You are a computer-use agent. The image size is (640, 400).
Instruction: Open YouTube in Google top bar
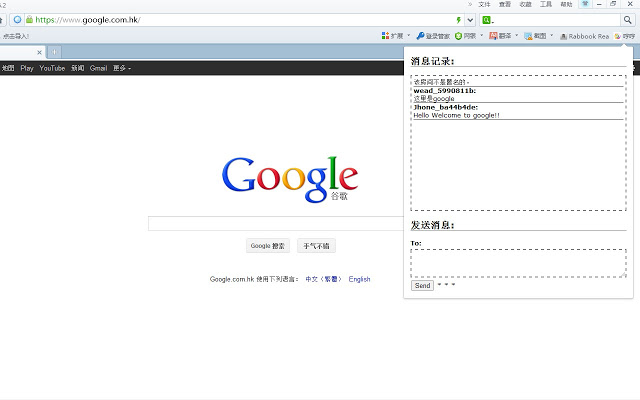pyautogui.click(x=52, y=68)
